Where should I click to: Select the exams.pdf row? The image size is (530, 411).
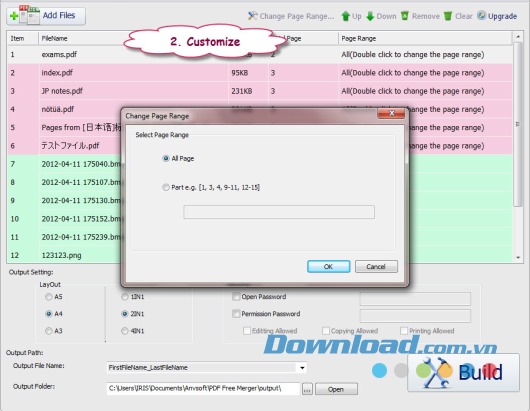point(260,54)
